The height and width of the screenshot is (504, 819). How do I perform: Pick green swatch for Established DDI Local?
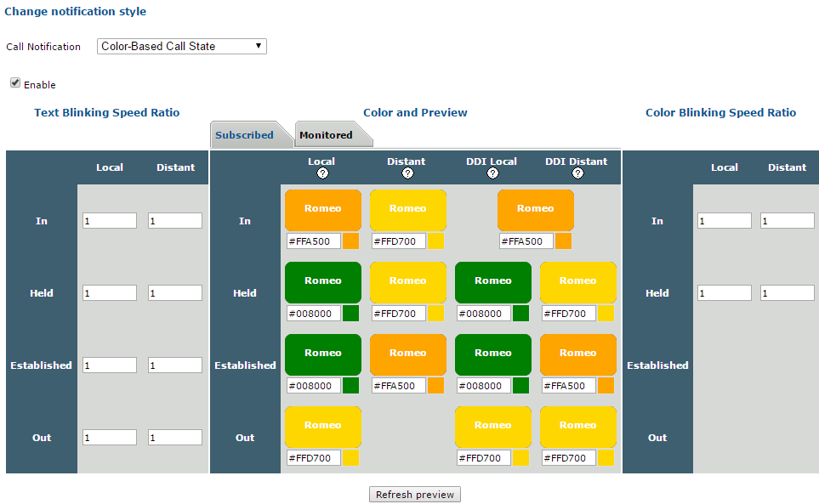tap(520, 386)
